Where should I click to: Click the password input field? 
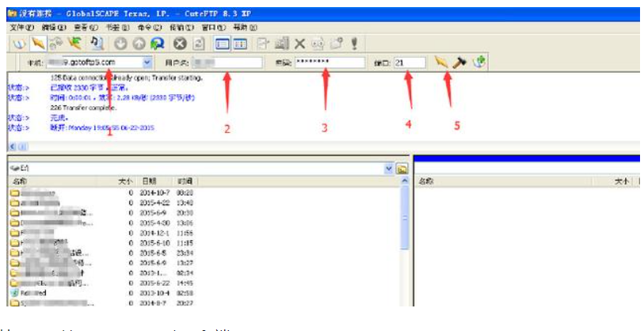point(328,62)
